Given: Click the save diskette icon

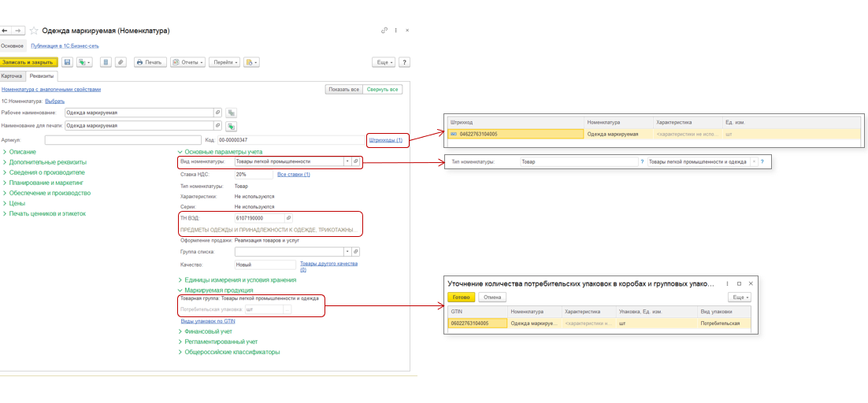Looking at the screenshot, I should [68, 62].
